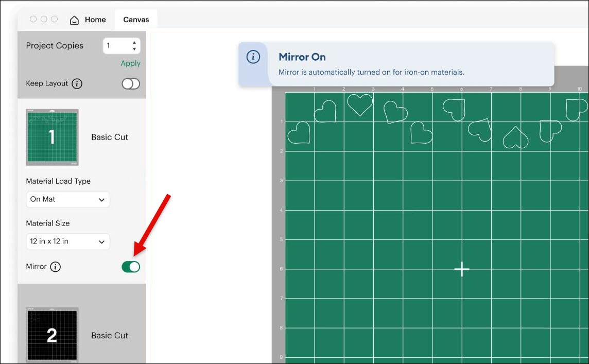
Task: Click the white crosshair at mat center
Action: (x=462, y=269)
